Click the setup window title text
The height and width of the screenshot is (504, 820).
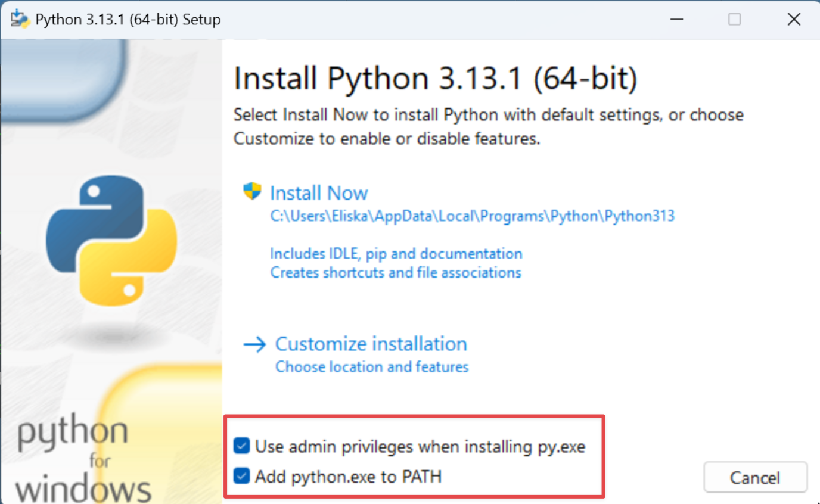pyautogui.click(x=125, y=19)
